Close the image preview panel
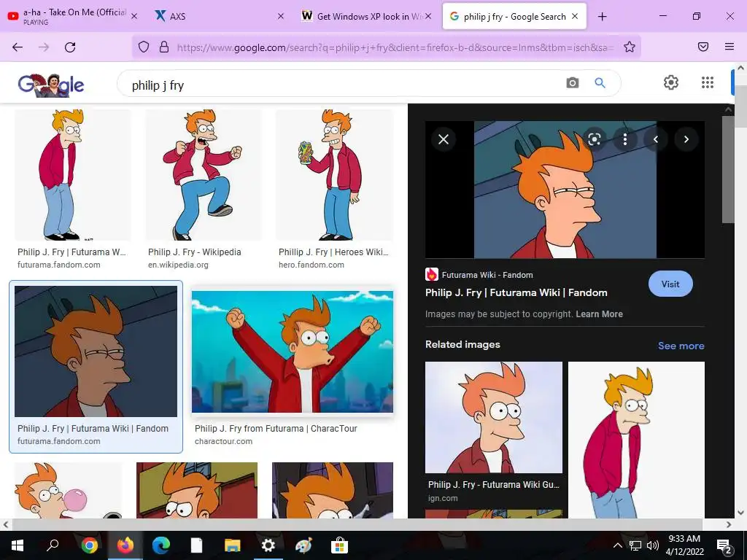 pyautogui.click(x=444, y=139)
